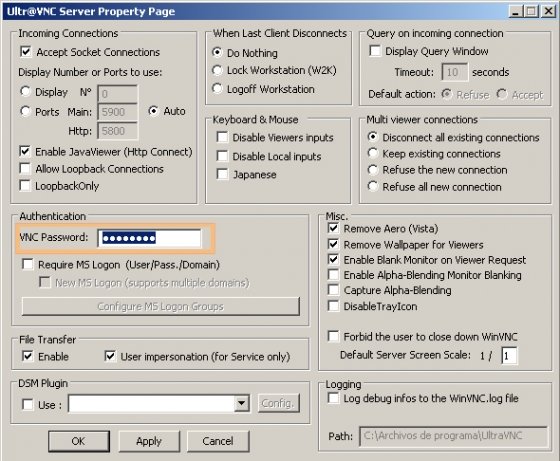Uncheck Remove Aero (Vista)
Viewport: 560px width, 461px height.
(333, 228)
